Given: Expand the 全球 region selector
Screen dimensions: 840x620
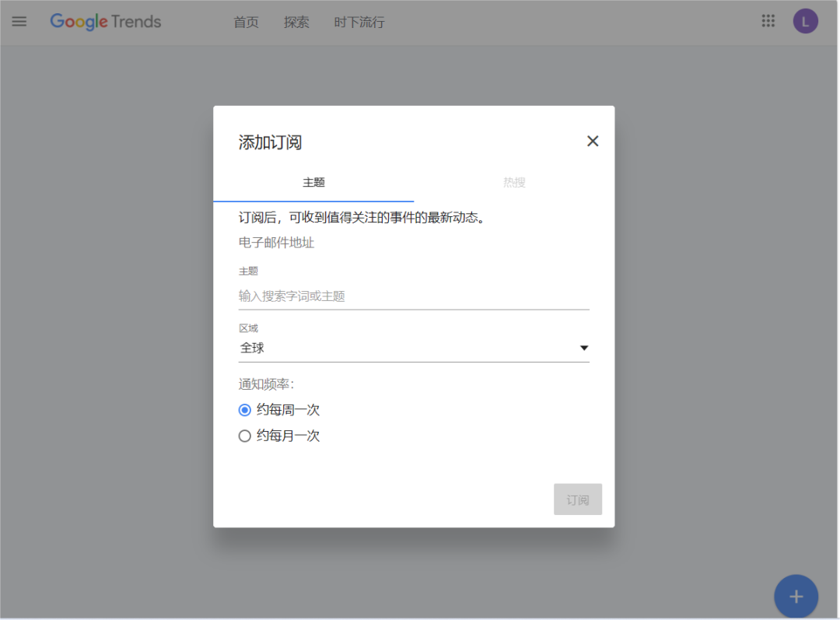Looking at the screenshot, I should [414, 347].
